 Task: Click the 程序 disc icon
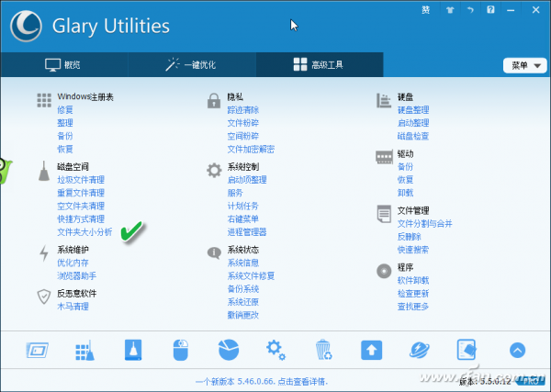(x=384, y=271)
